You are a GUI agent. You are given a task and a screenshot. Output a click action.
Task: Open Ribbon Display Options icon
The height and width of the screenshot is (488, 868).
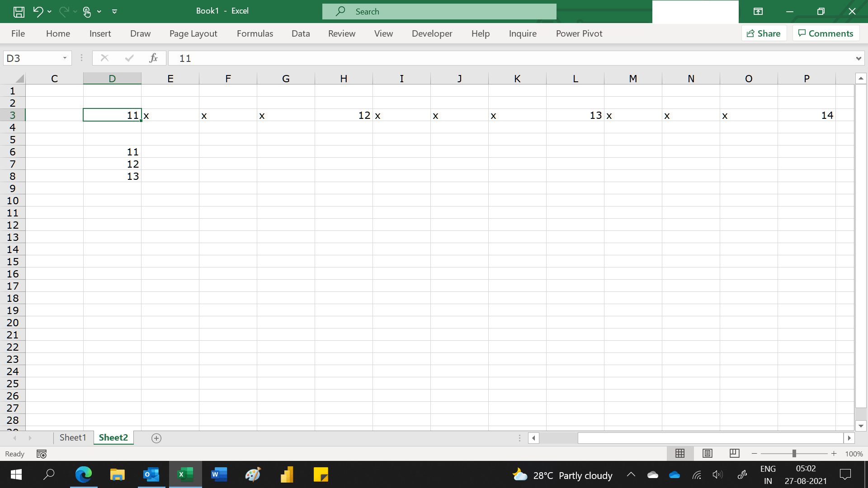pos(758,11)
